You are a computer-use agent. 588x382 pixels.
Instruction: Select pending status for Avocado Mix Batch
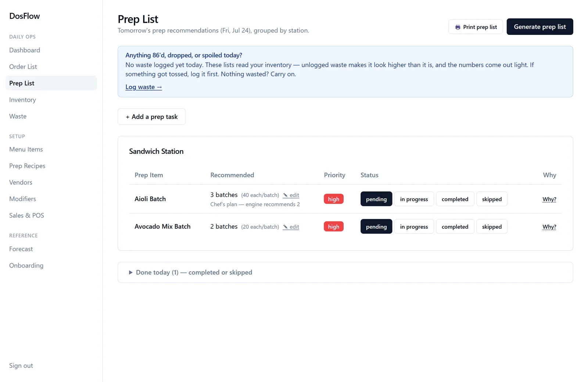(376, 227)
